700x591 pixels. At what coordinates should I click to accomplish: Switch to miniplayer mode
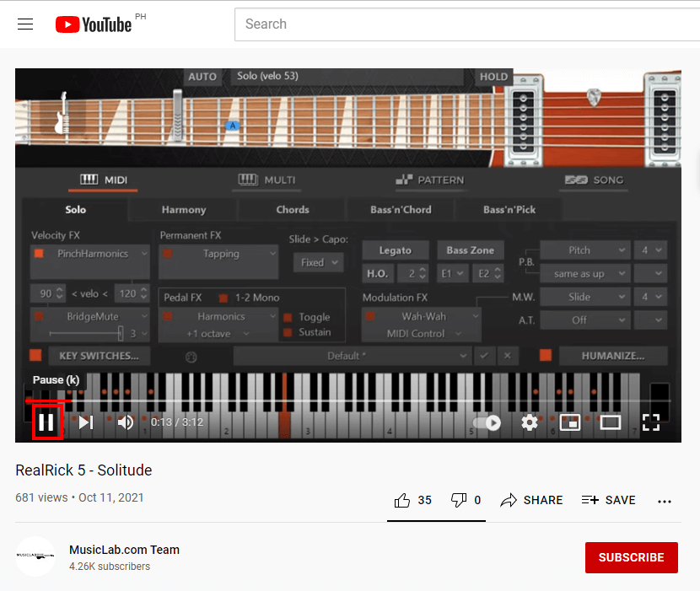(570, 422)
